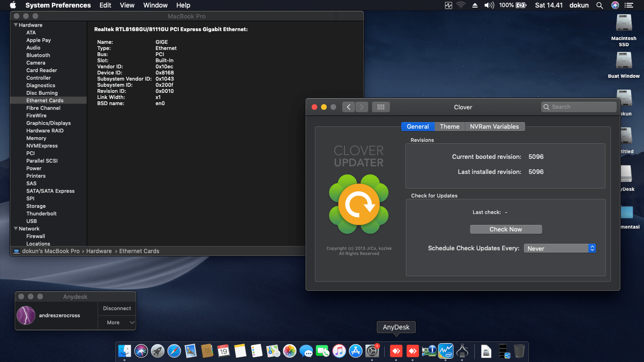Click the battery status in menu bar

pyautogui.click(x=512, y=5)
